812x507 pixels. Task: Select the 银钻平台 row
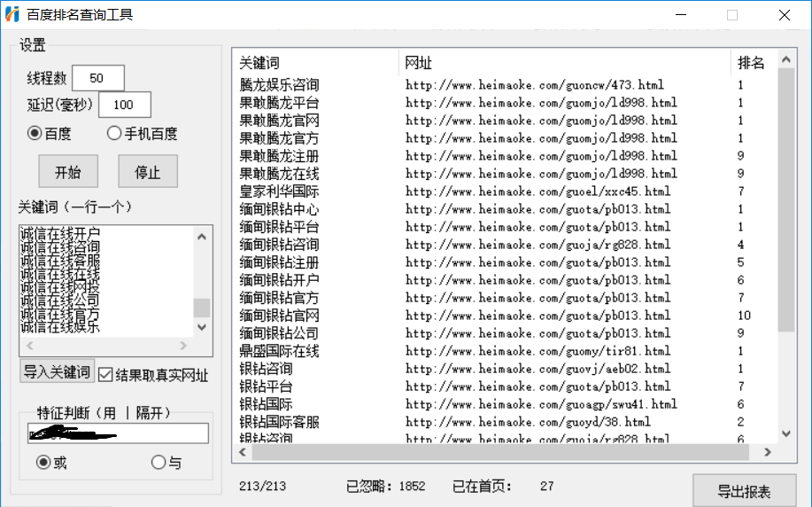506,386
